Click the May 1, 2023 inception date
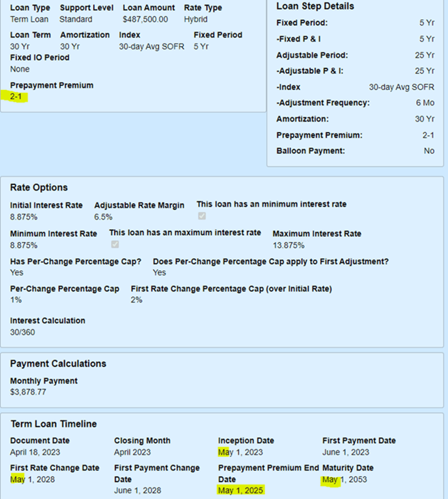The image size is (448, 499). click(x=241, y=452)
